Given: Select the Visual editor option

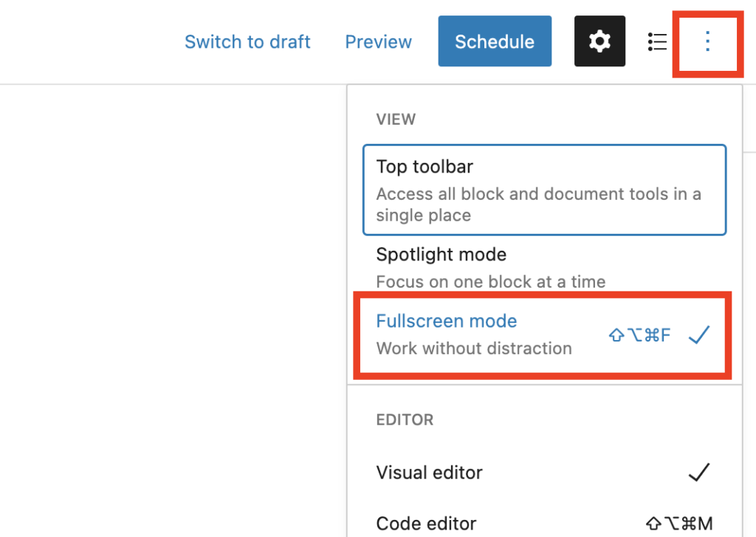Looking at the screenshot, I should tap(544, 473).
